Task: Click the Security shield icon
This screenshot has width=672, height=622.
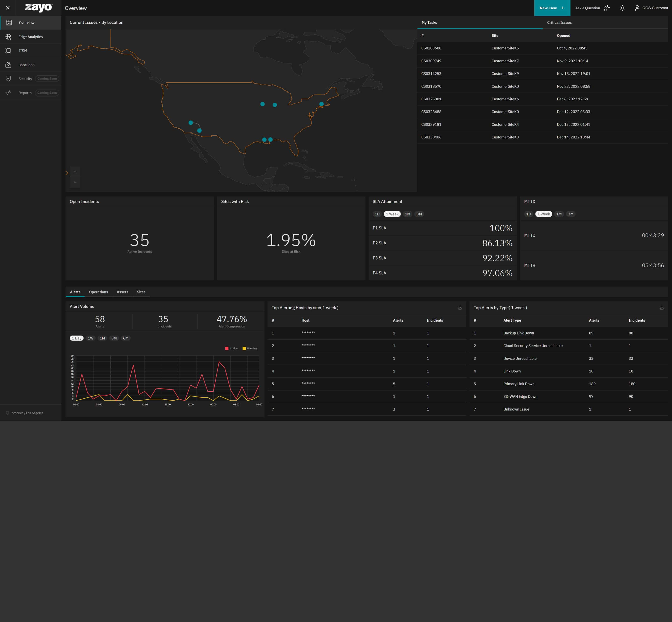Action: (x=8, y=78)
